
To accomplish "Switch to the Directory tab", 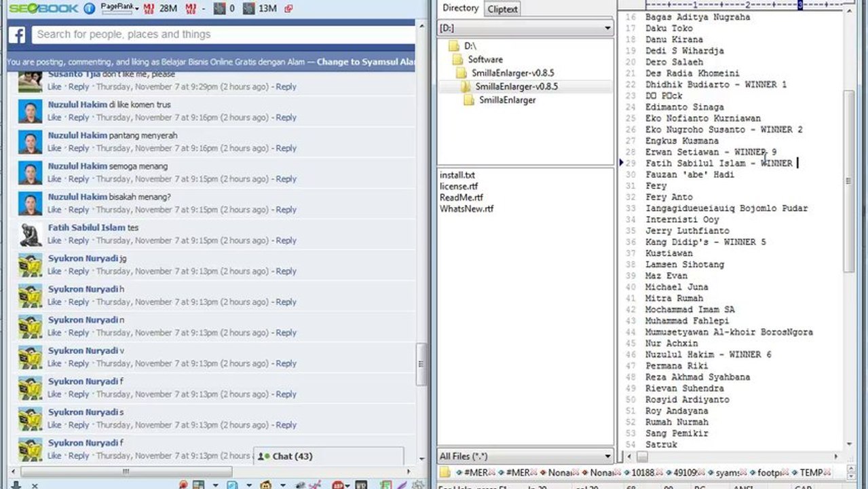I will coord(460,8).
